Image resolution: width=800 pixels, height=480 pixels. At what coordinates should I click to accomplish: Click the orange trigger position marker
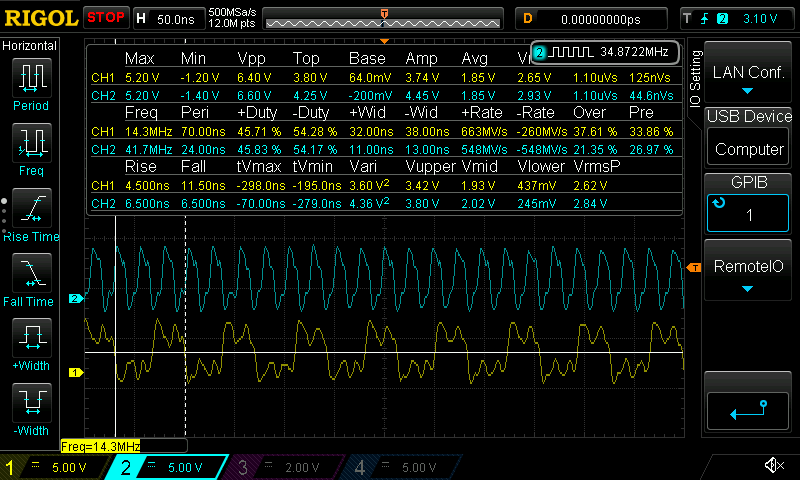pos(385,12)
